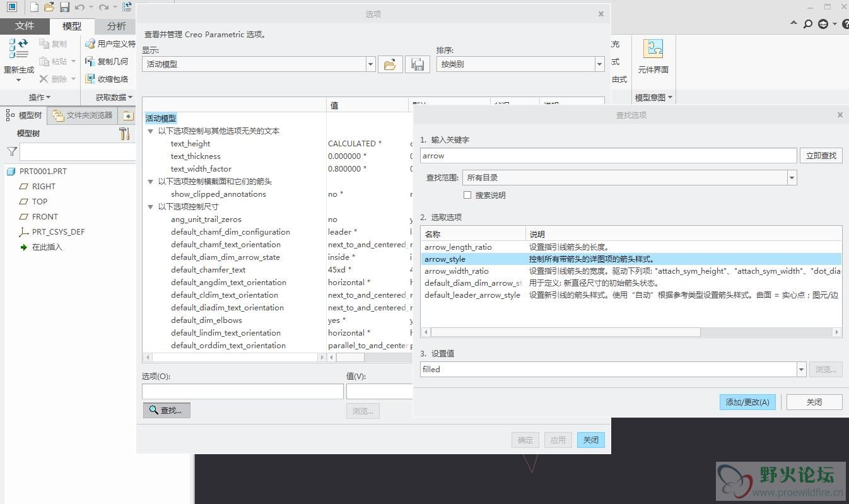This screenshot has height=504, width=849.
Task: Select default_leader_arrow_style in results list
Action: 472,295
